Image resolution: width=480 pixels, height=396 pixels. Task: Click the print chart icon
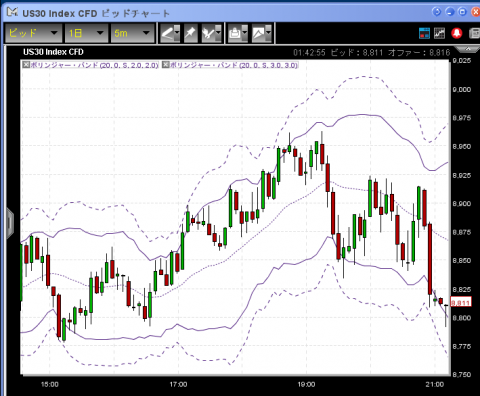coord(235,33)
